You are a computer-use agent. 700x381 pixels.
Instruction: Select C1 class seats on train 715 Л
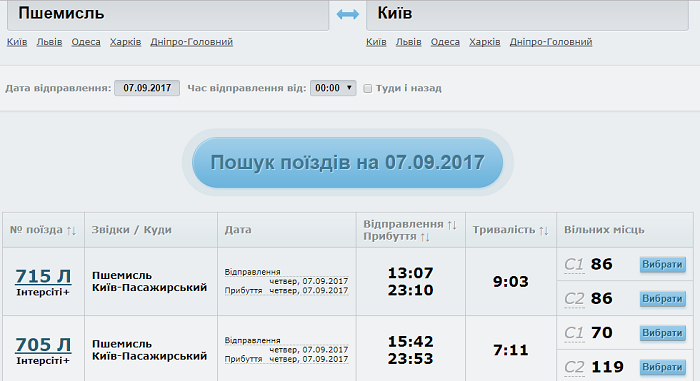click(662, 264)
